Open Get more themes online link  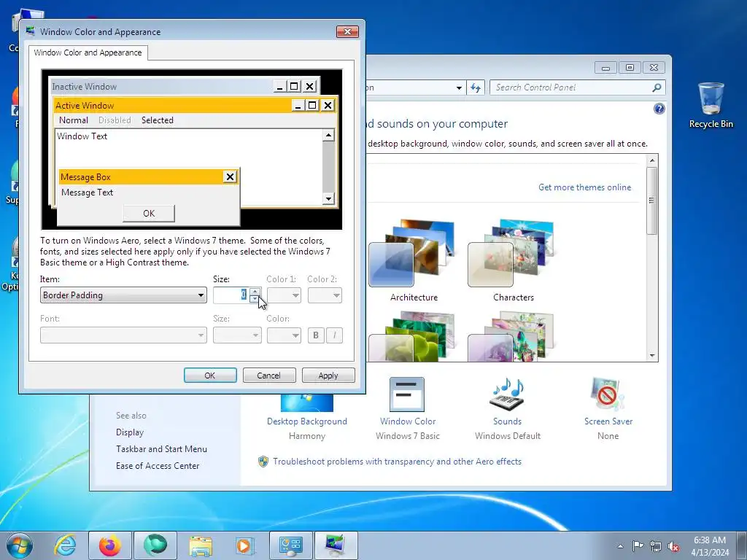click(584, 187)
